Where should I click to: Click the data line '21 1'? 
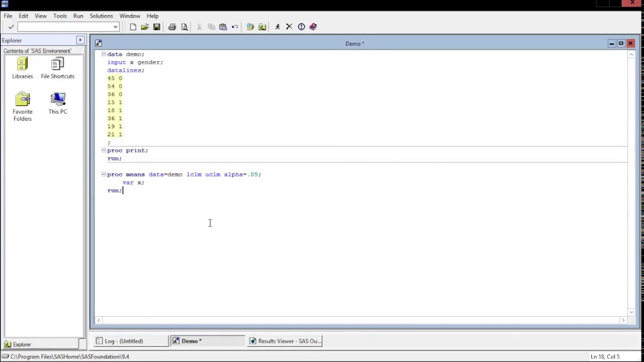click(115, 135)
